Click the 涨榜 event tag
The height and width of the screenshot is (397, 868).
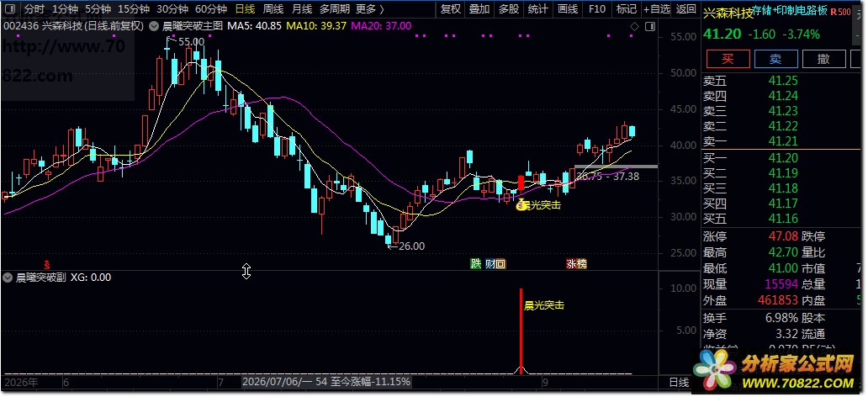coord(576,264)
